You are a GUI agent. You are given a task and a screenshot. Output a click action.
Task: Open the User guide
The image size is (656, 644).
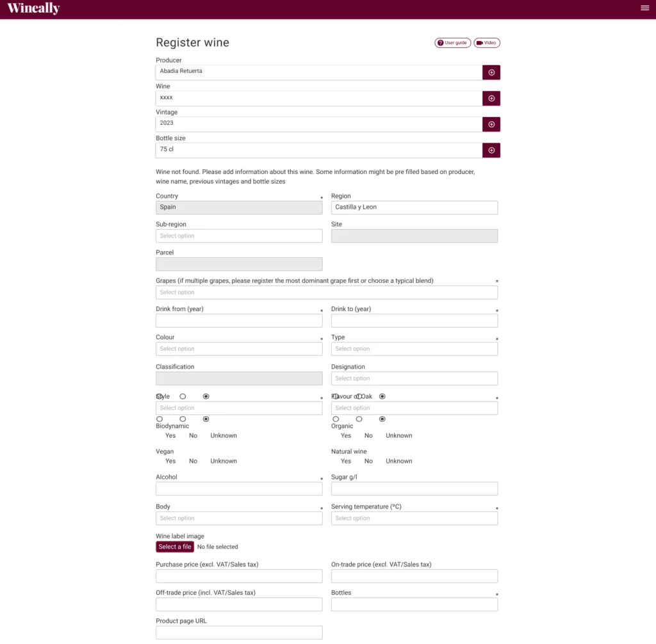coord(453,43)
